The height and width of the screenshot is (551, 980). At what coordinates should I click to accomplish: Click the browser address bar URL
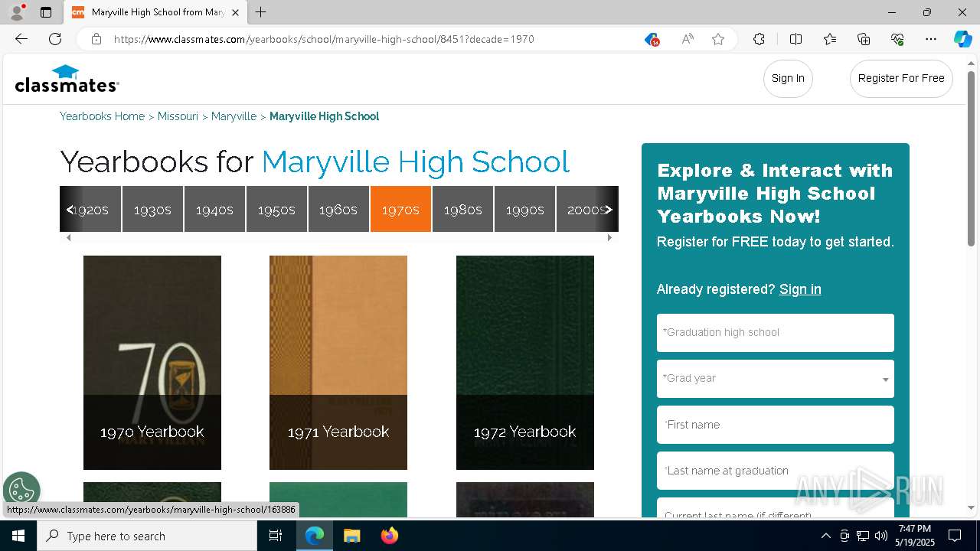coord(324,39)
